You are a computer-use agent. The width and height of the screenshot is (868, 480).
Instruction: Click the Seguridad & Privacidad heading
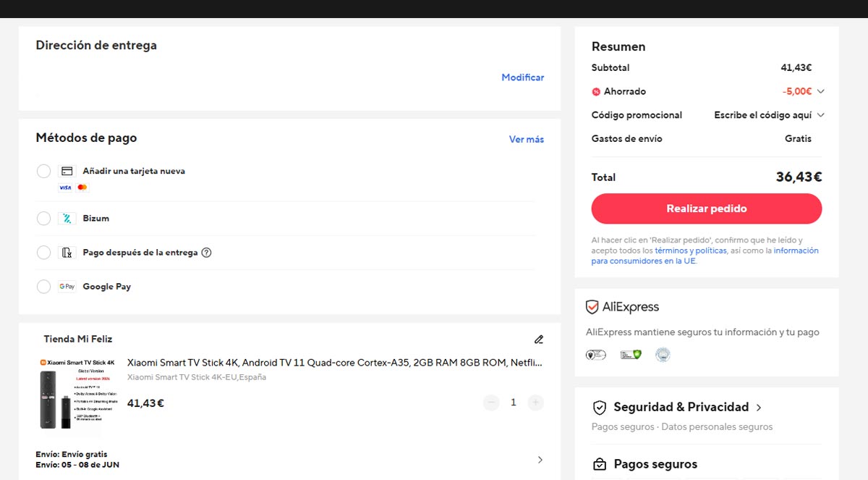click(x=681, y=407)
